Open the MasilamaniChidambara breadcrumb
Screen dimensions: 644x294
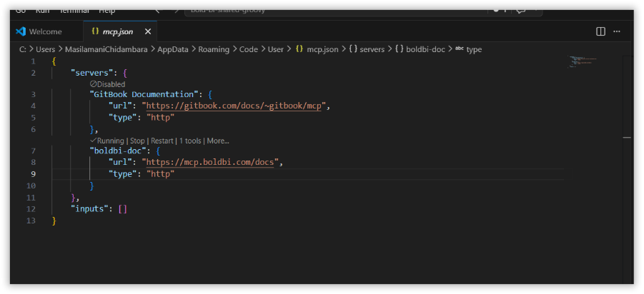[x=106, y=49]
